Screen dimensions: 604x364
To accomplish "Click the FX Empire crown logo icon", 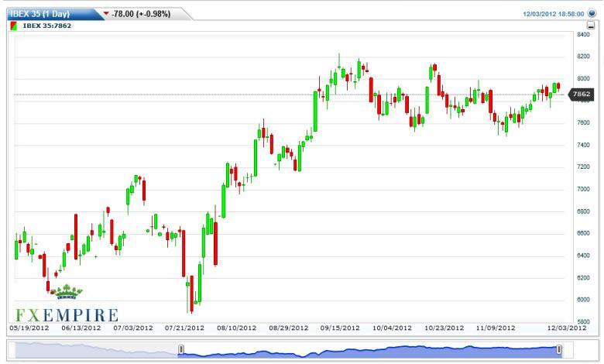I will [65, 292].
